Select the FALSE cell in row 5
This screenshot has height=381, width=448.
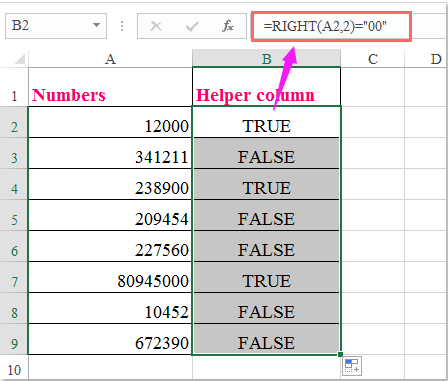(266, 215)
